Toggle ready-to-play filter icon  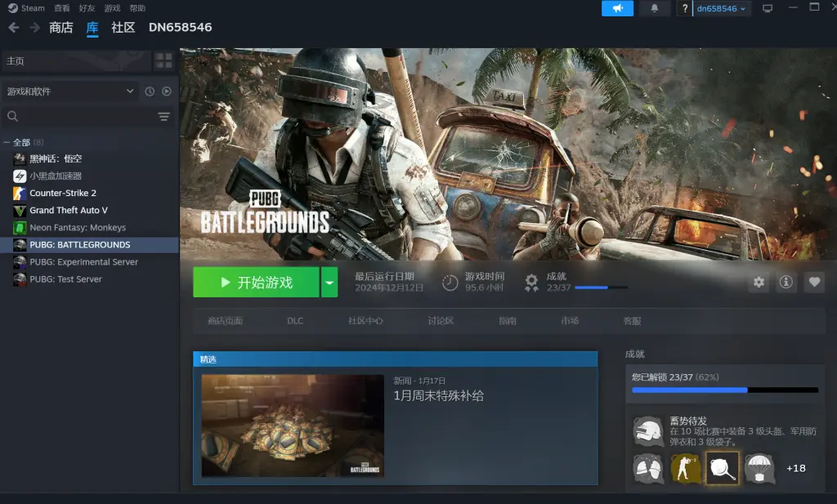pyautogui.click(x=167, y=91)
